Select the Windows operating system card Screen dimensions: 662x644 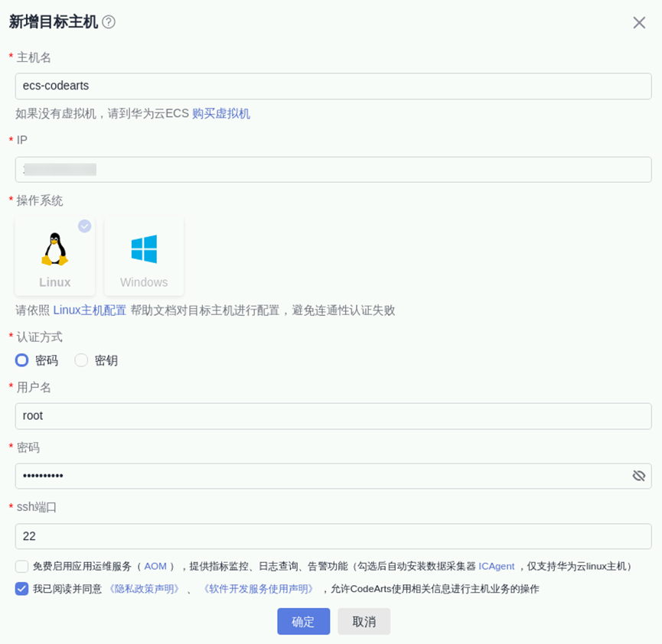[144, 255]
